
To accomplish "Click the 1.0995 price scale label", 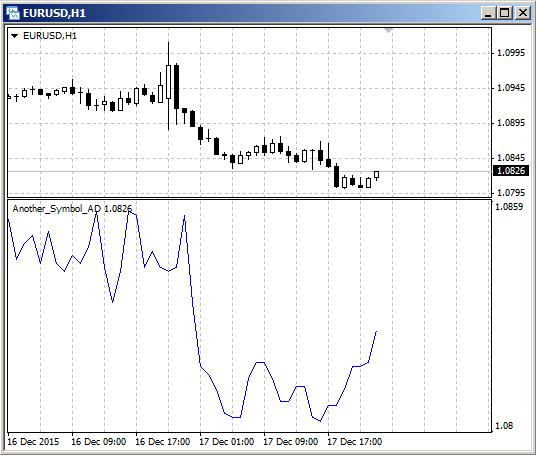I will point(511,53).
